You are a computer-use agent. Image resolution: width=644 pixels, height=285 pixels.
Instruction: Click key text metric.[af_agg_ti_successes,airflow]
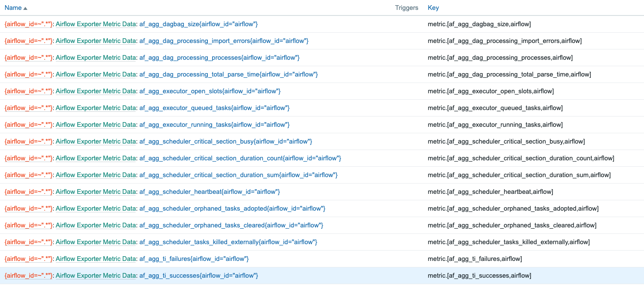tap(479, 276)
